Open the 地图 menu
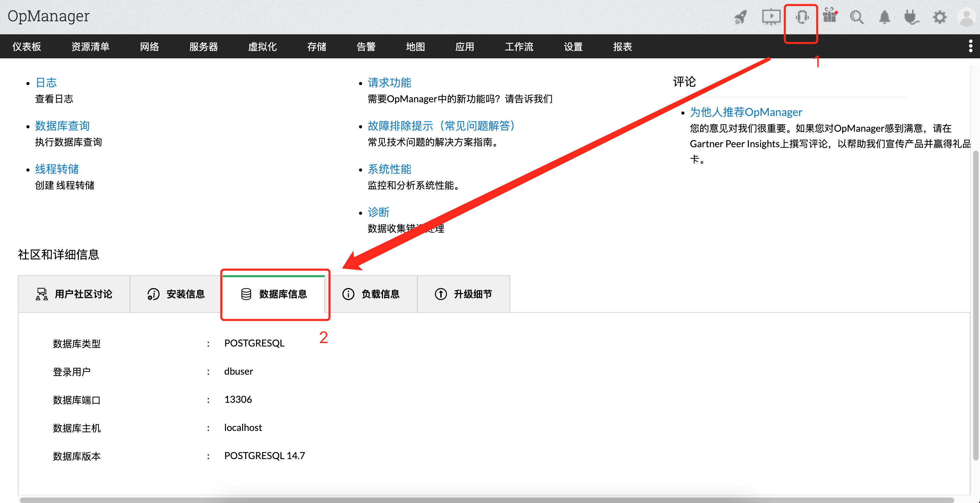 tap(416, 46)
